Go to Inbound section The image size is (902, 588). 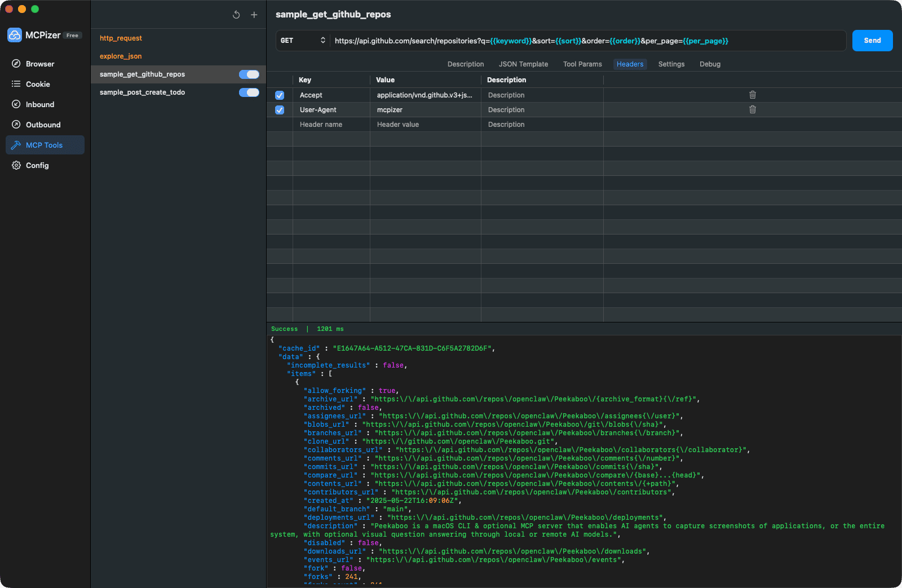[x=45, y=104]
